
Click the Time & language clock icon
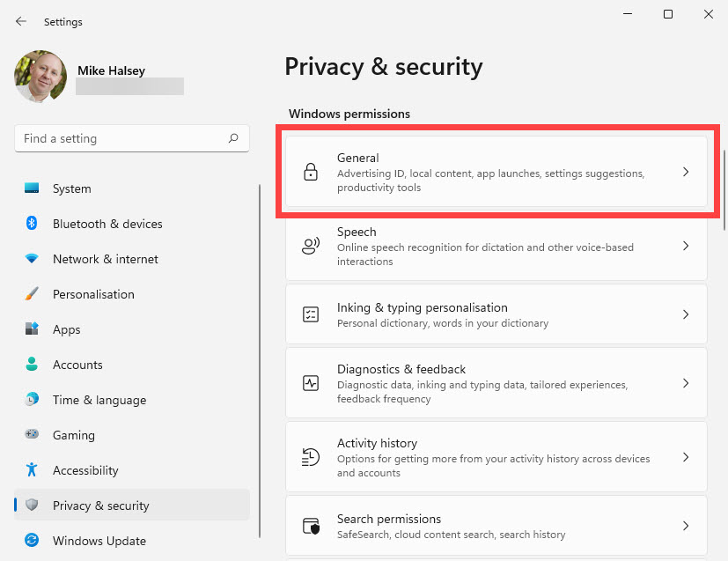coord(32,399)
